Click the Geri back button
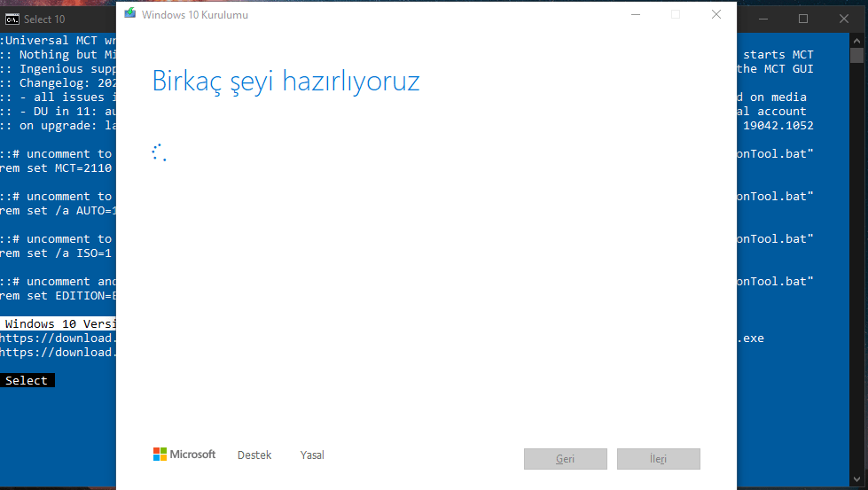This screenshot has height=490, width=868. coord(565,459)
